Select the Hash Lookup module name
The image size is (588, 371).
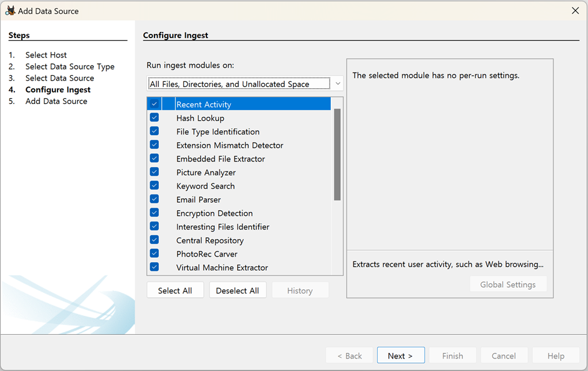[x=200, y=118]
